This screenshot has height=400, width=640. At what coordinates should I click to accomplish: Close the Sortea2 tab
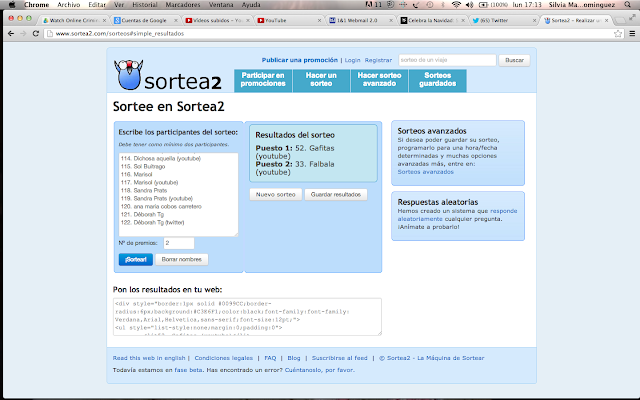click(x=606, y=20)
